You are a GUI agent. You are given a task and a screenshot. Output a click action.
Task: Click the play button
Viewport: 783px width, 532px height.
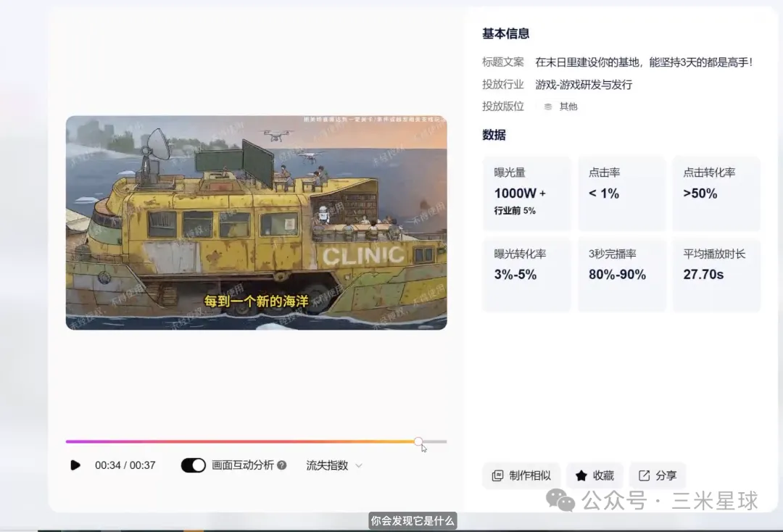[75, 465]
